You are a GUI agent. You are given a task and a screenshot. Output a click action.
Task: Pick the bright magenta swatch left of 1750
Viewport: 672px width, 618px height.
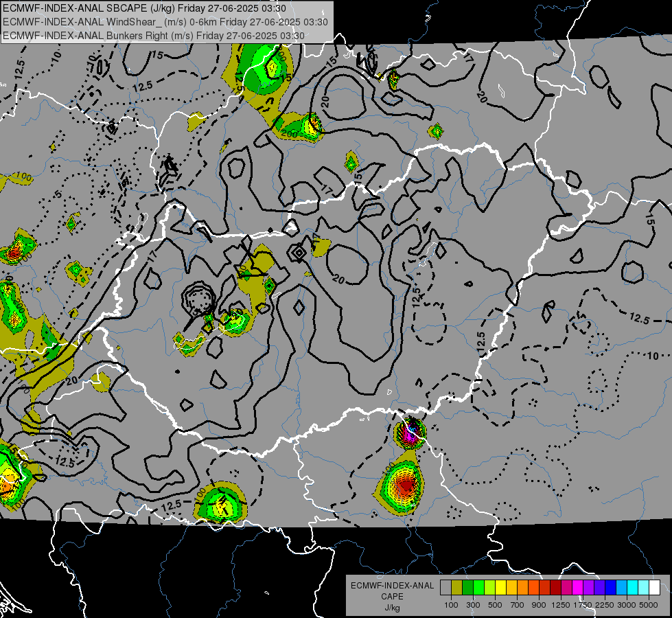tap(578, 587)
